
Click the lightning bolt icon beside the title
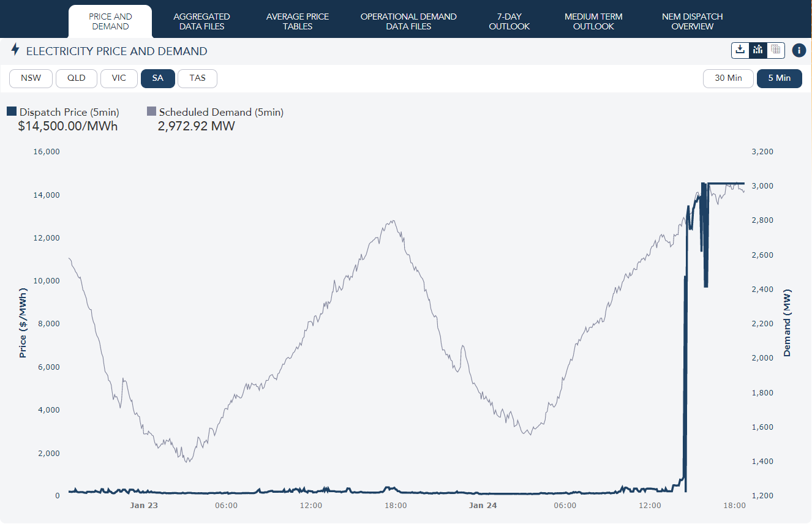pos(15,50)
